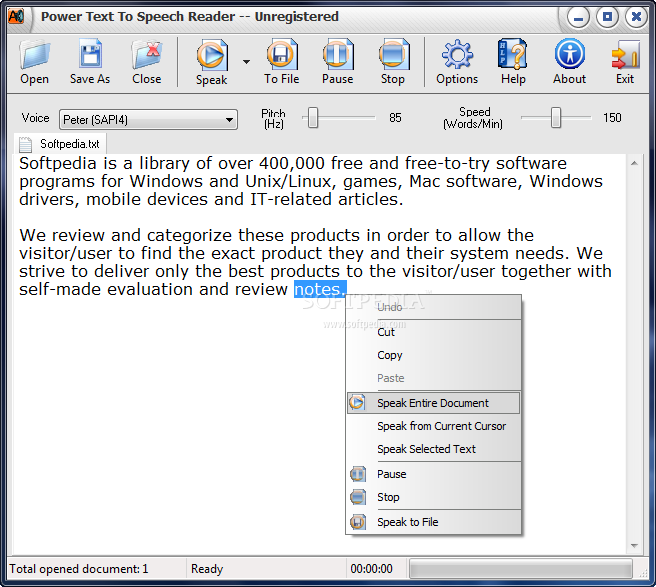Close window with title bar X button
This screenshot has width=656, height=587.
click(636, 17)
